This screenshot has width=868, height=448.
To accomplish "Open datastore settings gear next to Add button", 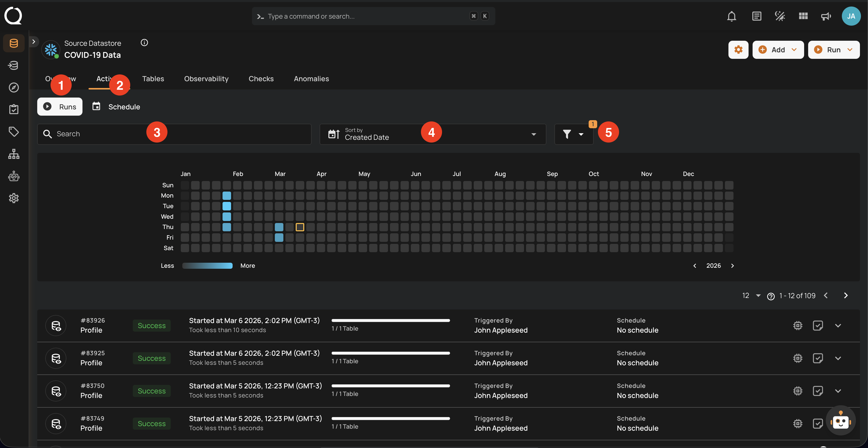I will [738, 50].
